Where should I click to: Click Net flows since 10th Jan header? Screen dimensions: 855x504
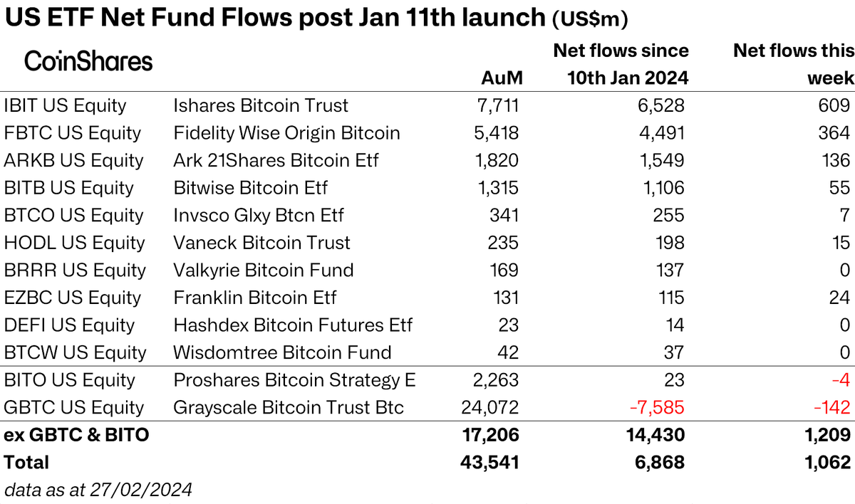click(x=620, y=63)
